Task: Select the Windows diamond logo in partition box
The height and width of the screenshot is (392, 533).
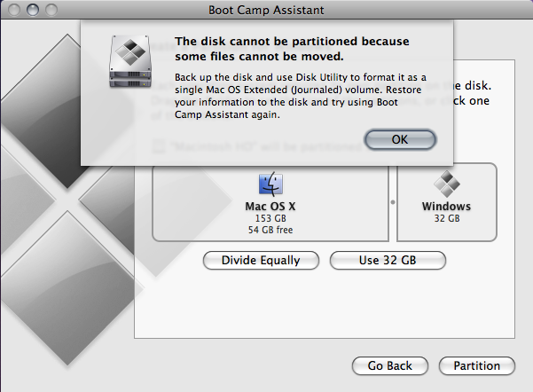Action: [447, 184]
